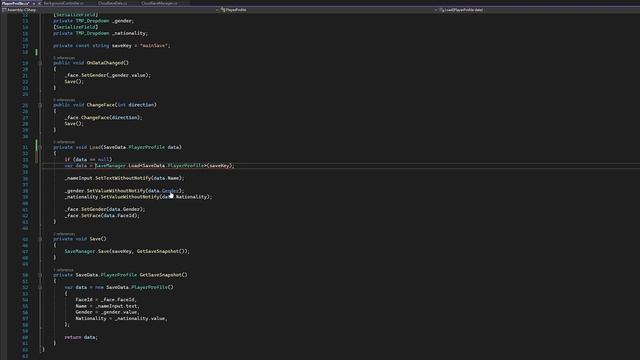The image size is (640, 360).
Task: Pin the PlayerProfile.cs tab
Action: tap(34, 3)
